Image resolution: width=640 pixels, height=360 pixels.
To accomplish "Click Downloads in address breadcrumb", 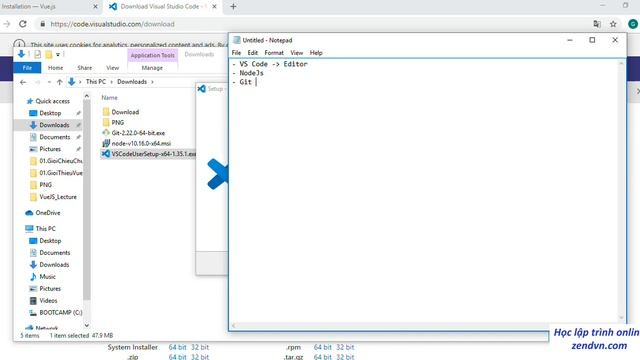I will tap(132, 82).
